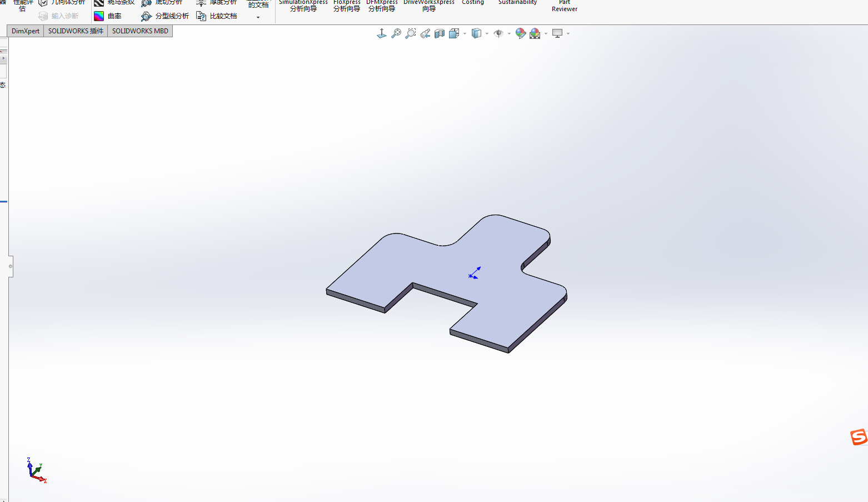
Task: Open DFMXpress analysis wizard
Action: 382,6
